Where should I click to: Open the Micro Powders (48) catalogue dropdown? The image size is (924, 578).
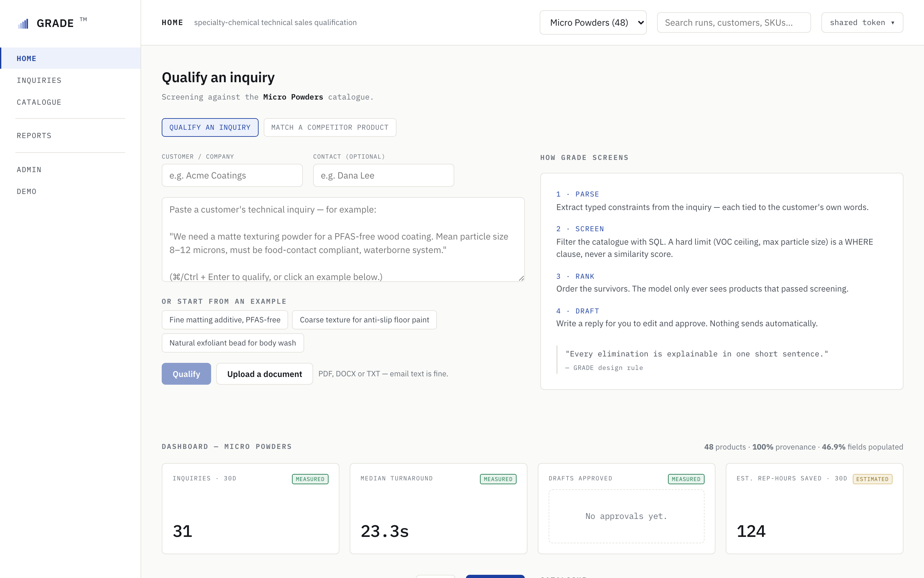pyautogui.click(x=593, y=22)
